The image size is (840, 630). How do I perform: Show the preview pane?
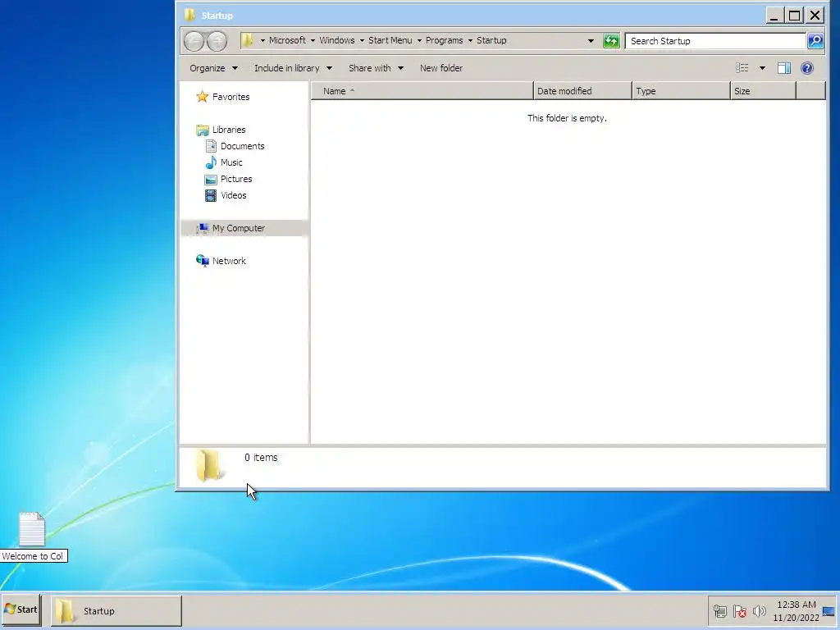[x=783, y=68]
